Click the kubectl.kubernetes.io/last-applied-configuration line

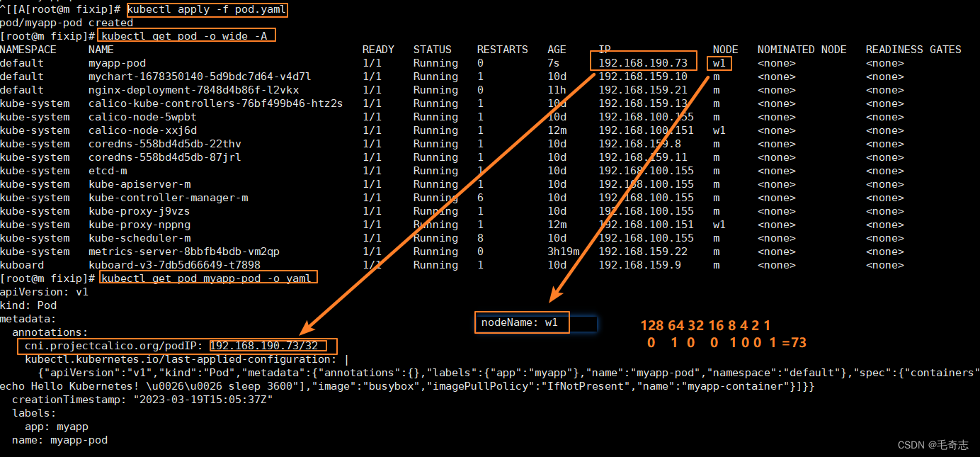tap(187, 359)
